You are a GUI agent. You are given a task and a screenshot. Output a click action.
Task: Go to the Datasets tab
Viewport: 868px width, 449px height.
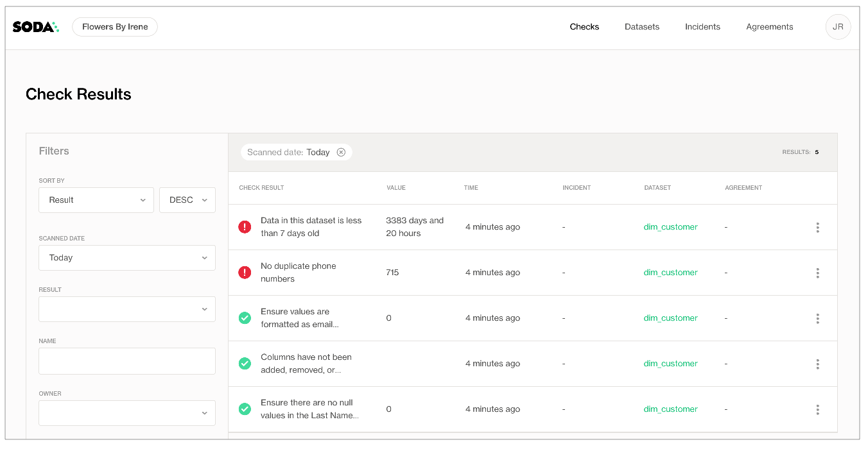641,27
